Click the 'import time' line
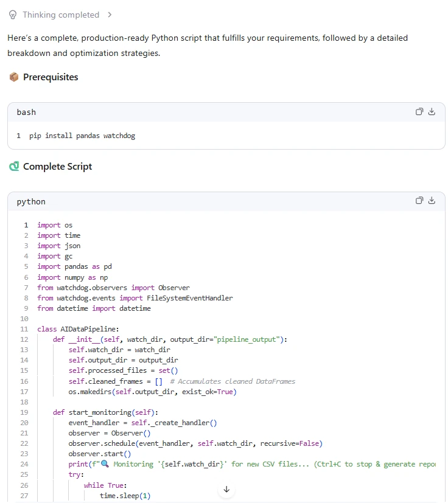This screenshot has width=448, height=503. point(59,235)
